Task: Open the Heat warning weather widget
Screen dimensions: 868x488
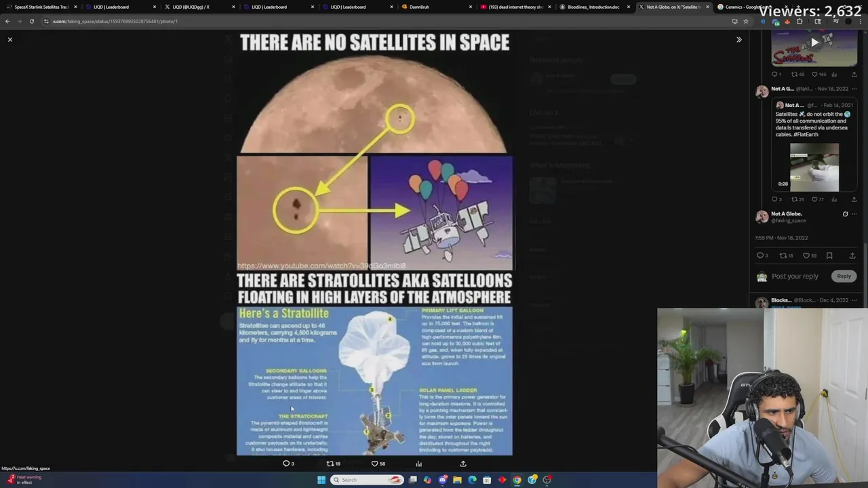Action: pos(24,479)
